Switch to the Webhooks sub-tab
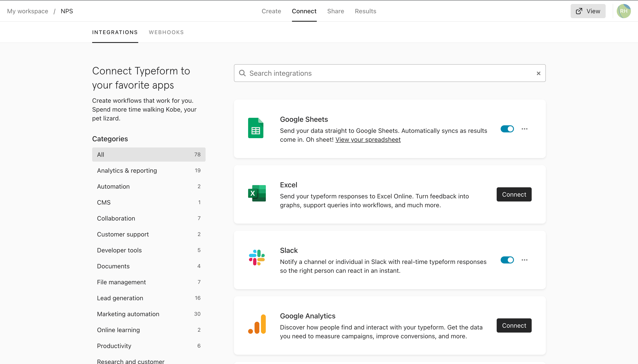Image resolution: width=638 pixels, height=364 pixels. 166,32
